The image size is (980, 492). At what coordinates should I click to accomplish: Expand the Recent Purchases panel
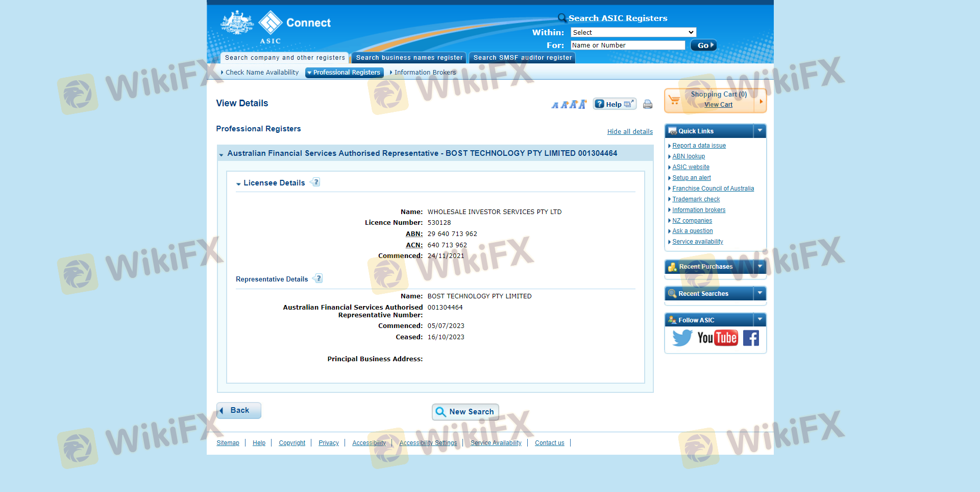coord(759,266)
